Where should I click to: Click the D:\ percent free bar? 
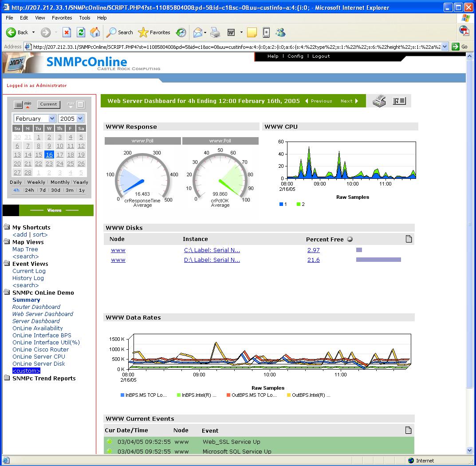[x=378, y=260]
